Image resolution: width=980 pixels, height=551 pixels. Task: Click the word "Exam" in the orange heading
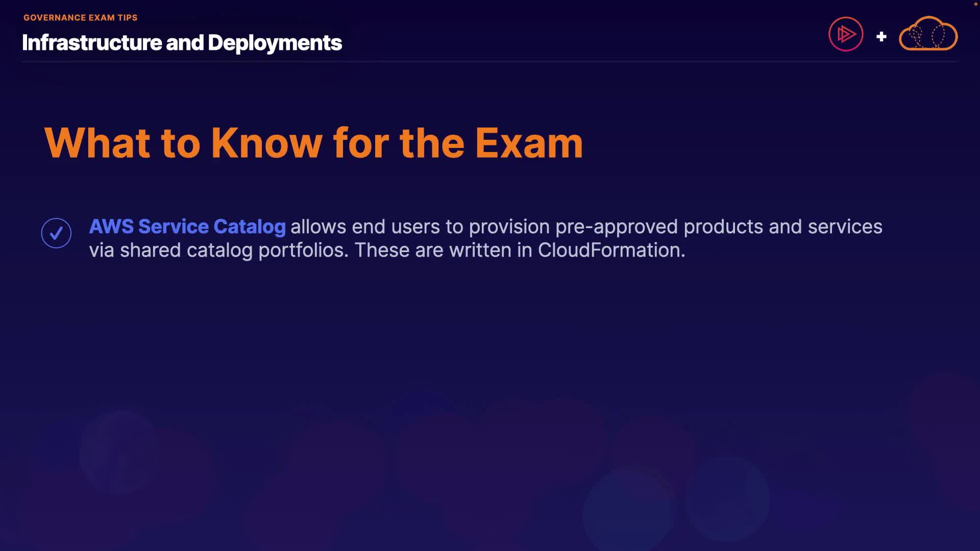[x=529, y=143]
